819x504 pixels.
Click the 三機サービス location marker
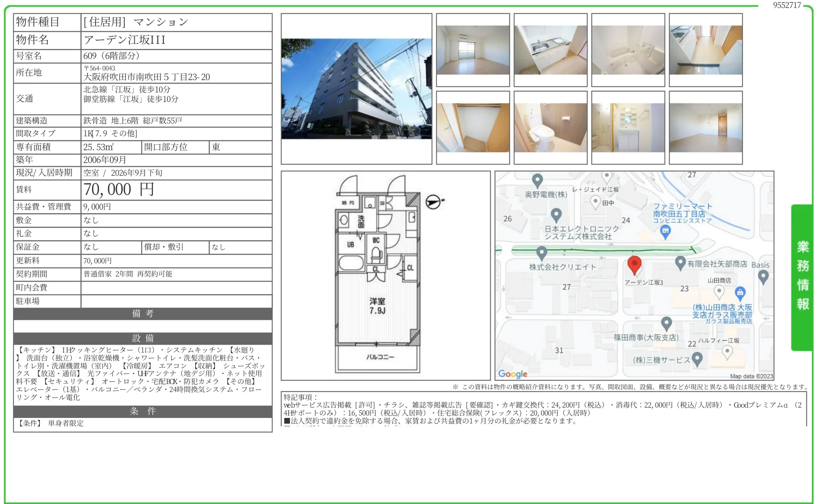697,359
